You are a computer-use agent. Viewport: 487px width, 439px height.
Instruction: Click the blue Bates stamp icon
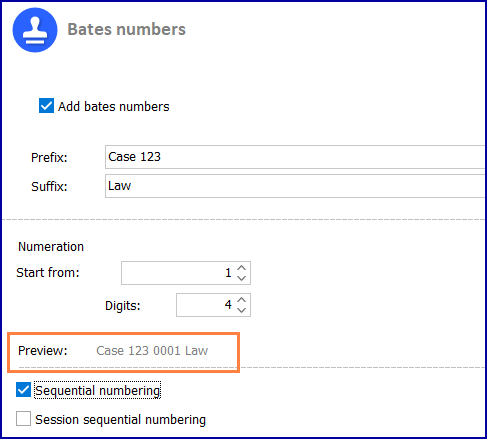[35, 30]
